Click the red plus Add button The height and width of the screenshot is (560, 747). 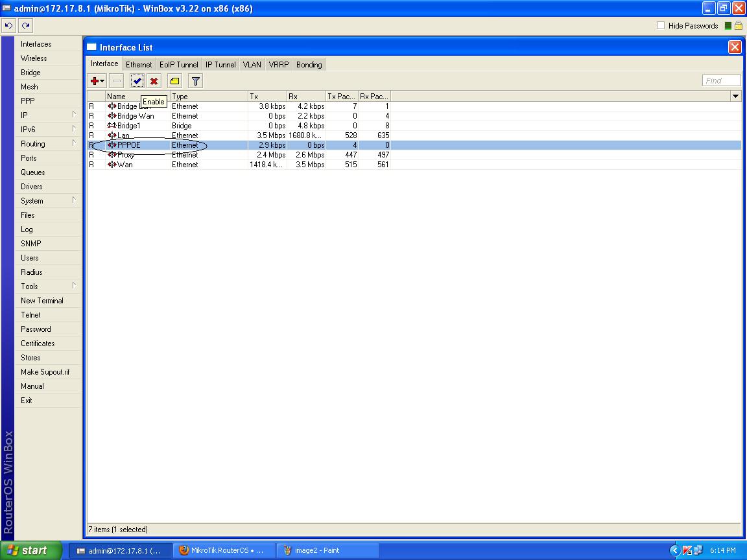pos(97,81)
